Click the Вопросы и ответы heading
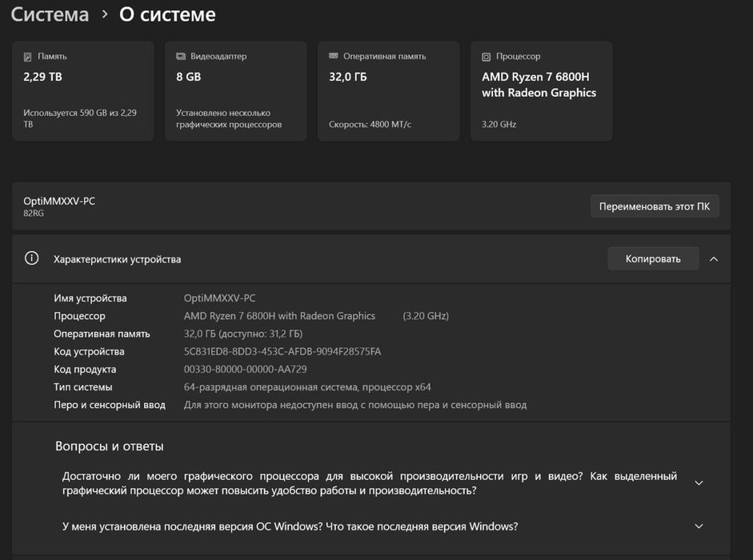This screenshot has height=560, width=753. tap(110, 446)
